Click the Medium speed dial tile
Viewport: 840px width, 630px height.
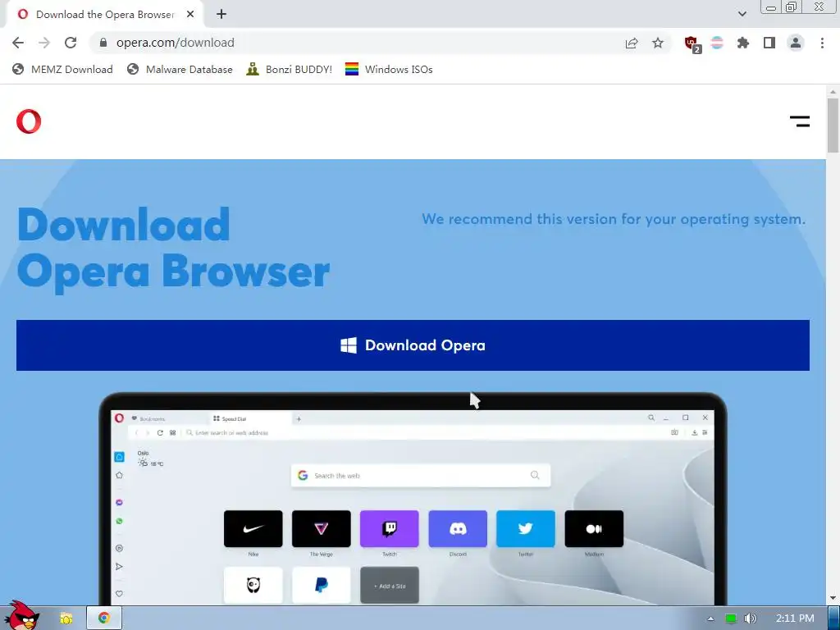594,529
